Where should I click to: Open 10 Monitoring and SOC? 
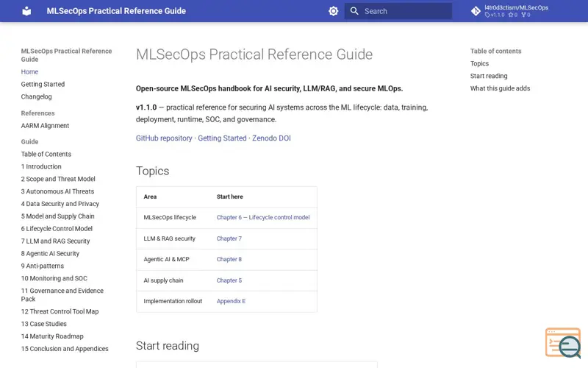click(x=54, y=278)
